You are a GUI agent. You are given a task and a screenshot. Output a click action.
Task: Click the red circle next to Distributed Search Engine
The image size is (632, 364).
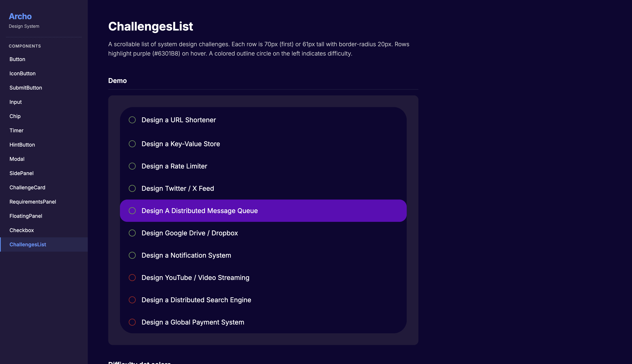click(x=132, y=300)
